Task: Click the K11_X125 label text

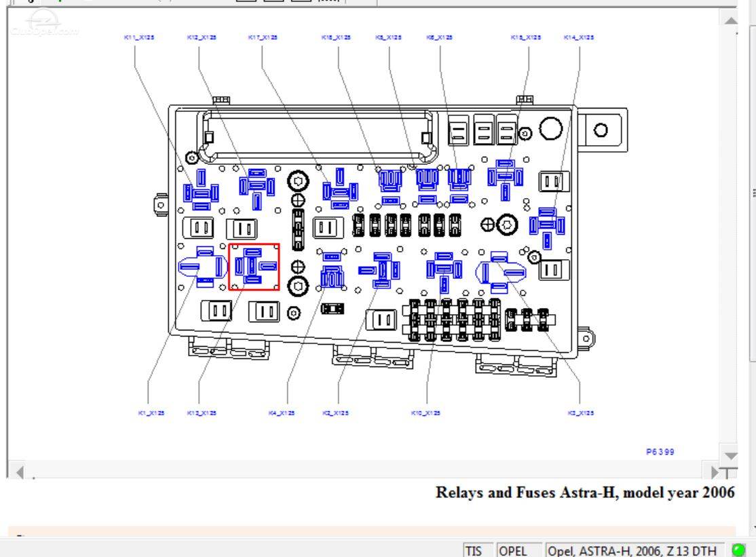Action: click(139, 37)
